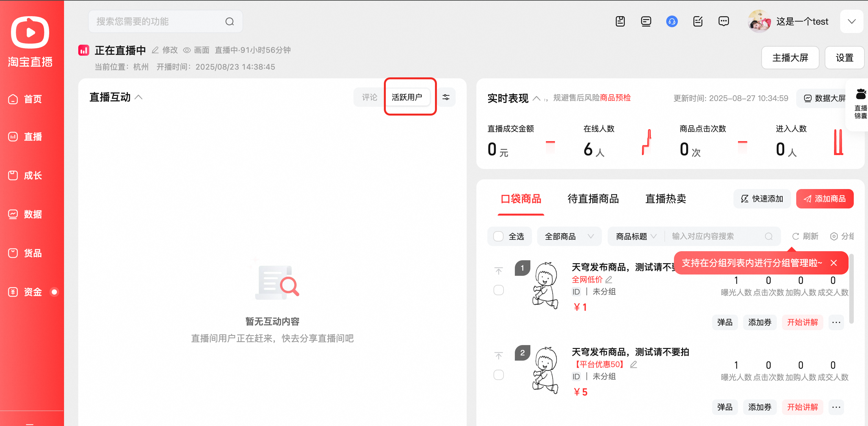
Task: Open the blue customer service headset icon
Action: pyautogui.click(x=672, y=21)
